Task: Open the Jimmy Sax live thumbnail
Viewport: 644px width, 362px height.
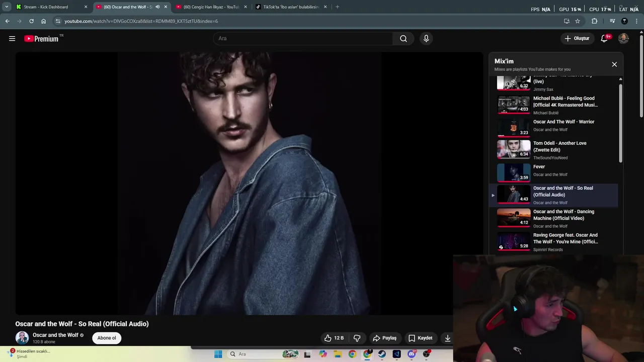Action: [514, 82]
